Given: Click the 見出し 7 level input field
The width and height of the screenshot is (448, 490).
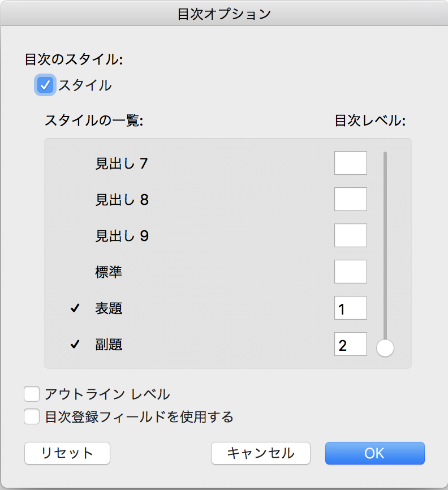Looking at the screenshot, I should pos(350,163).
